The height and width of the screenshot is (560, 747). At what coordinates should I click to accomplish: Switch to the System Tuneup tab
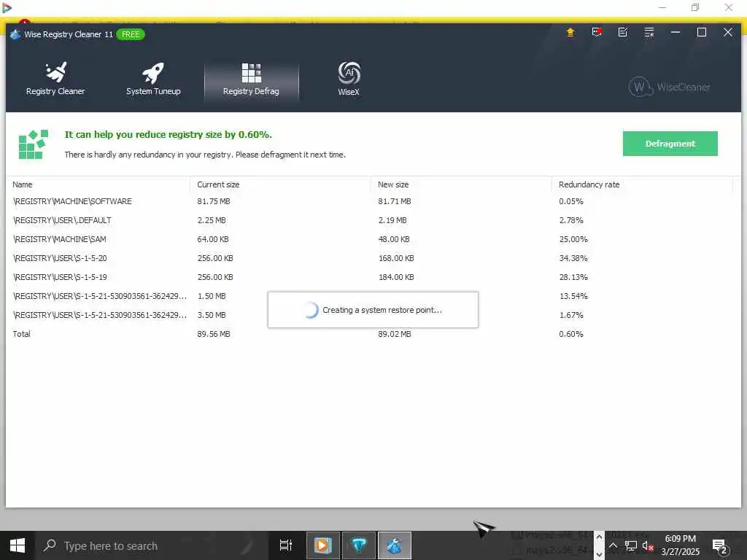point(153,79)
